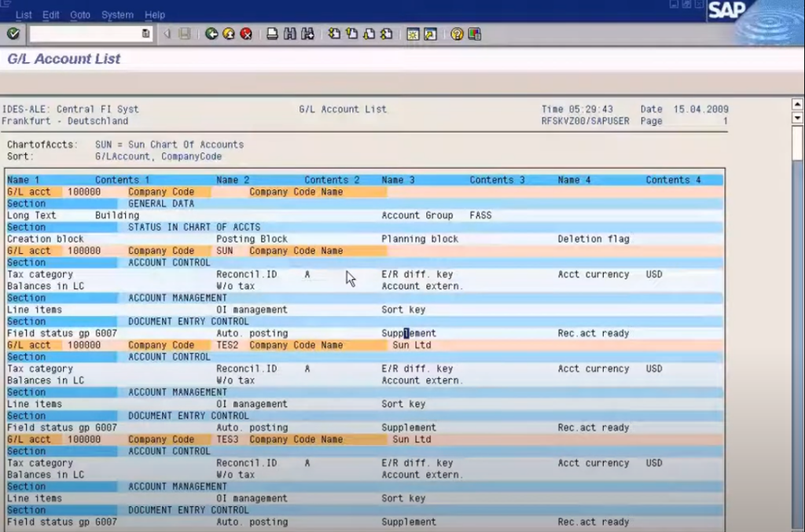Click the Find Next binoculars-plus icon
The height and width of the screenshot is (532, 805).
[307, 34]
